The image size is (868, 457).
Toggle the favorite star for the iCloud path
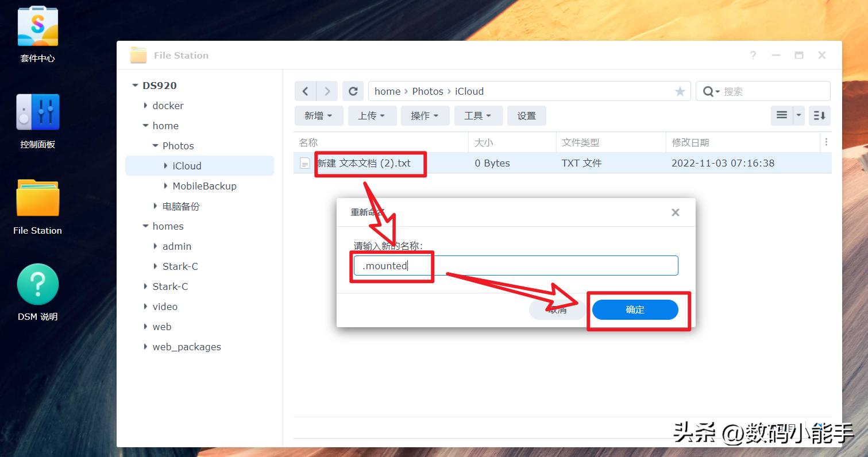pyautogui.click(x=680, y=91)
